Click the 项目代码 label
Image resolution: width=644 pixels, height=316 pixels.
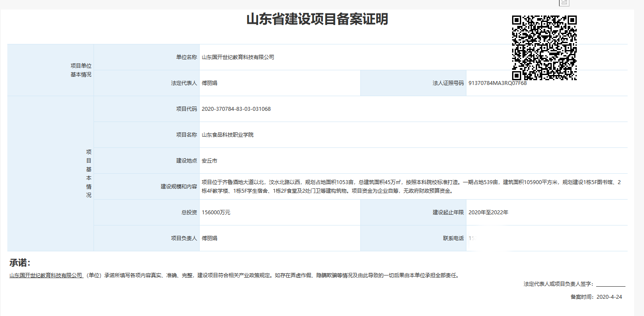click(186, 109)
